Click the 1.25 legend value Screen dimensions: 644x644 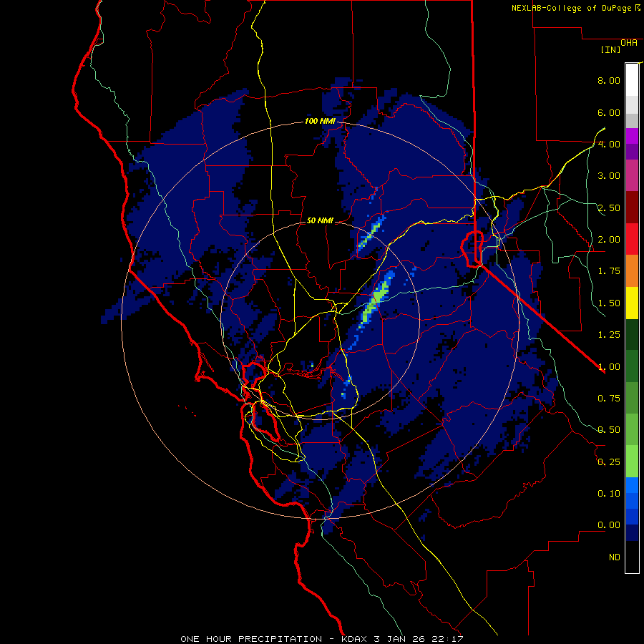click(609, 335)
